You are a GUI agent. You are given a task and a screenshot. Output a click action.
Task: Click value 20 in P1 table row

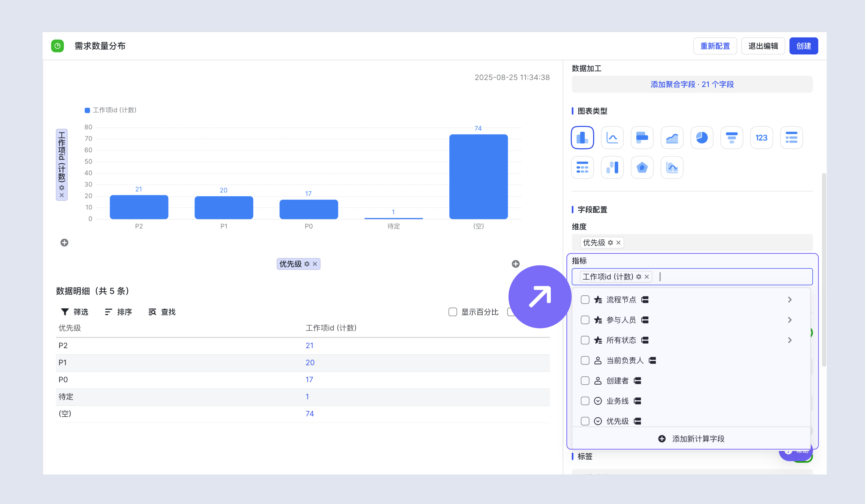pyautogui.click(x=310, y=363)
